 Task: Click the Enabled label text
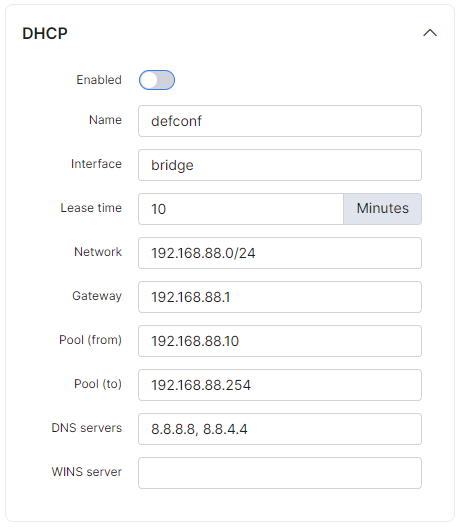99,80
